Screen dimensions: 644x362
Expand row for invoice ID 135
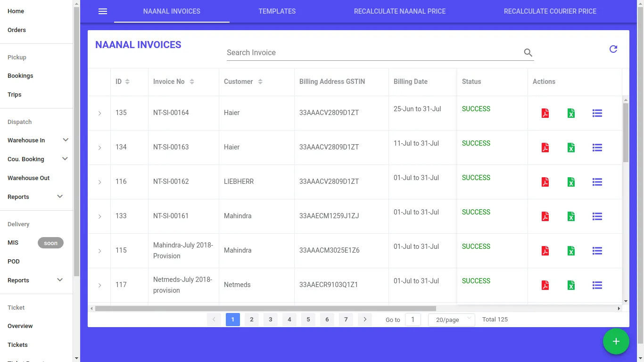click(x=99, y=113)
